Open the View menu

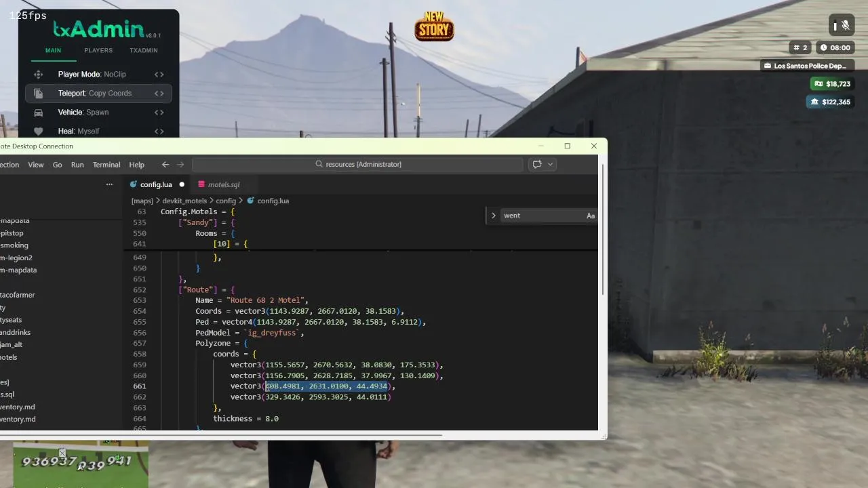coord(36,165)
